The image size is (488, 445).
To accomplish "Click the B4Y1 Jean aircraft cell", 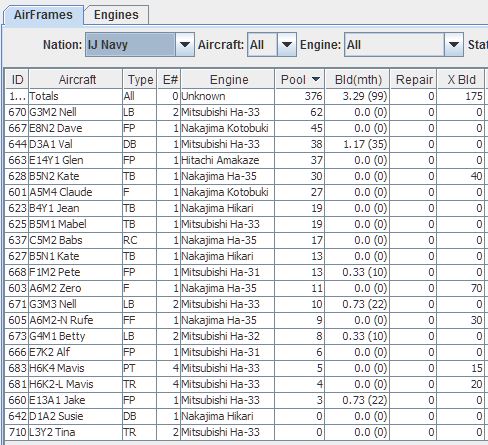I will click(76, 208).
